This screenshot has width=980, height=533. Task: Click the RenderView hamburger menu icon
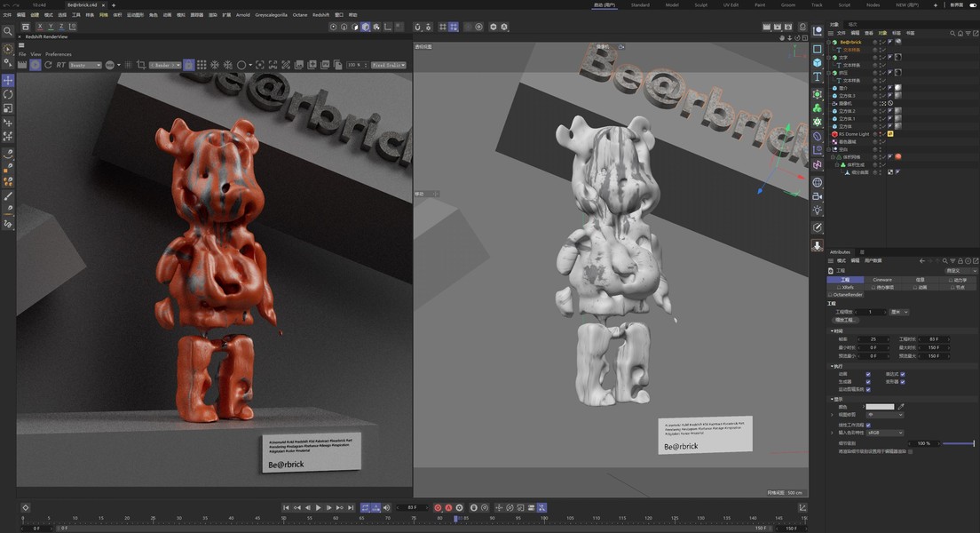[21, 45]
